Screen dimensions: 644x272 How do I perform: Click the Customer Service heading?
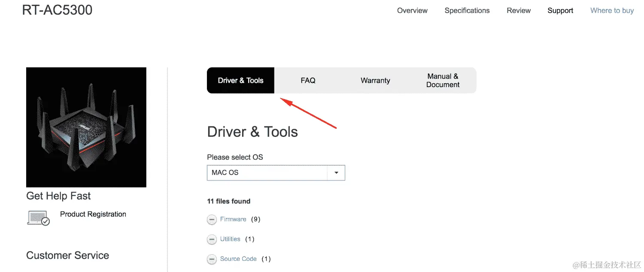click(x=67, y=255)
